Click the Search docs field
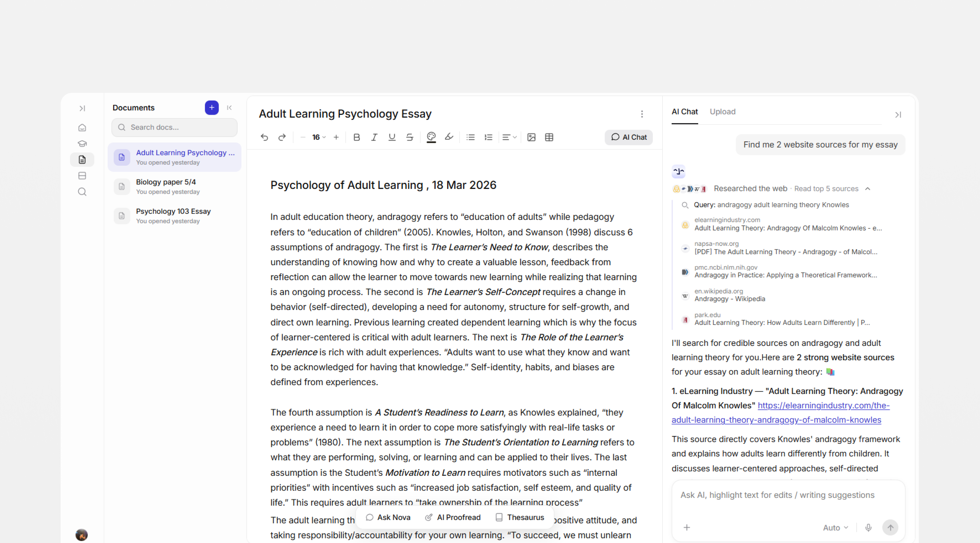This screenshot has width=980, height=543. coord(175,127)
